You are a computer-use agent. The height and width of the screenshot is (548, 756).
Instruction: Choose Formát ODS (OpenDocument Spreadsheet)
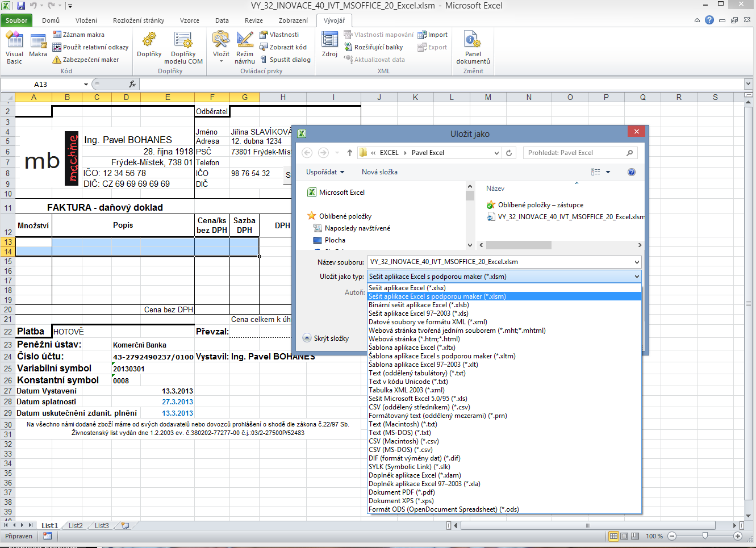pyautogui.click(x=504, y=509)
